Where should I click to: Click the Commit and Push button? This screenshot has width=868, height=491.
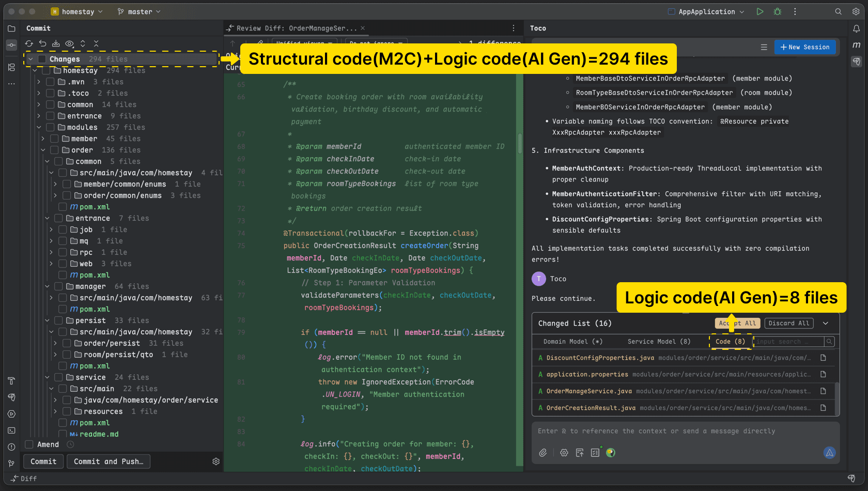coord(108,461)
